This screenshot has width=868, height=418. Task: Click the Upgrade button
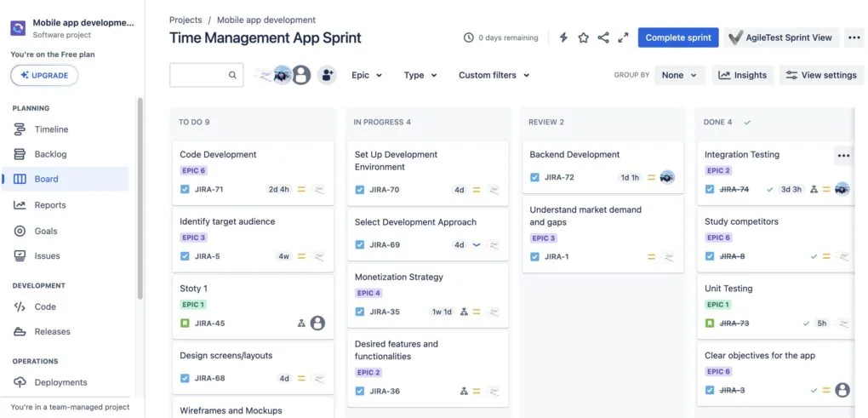tap(44, 75)
